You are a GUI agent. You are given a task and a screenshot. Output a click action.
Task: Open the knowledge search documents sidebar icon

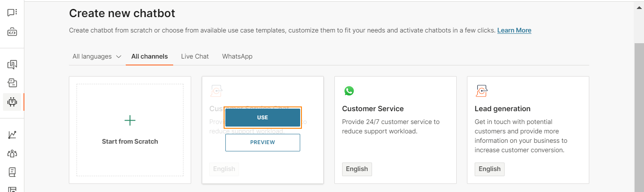[12, 65]
